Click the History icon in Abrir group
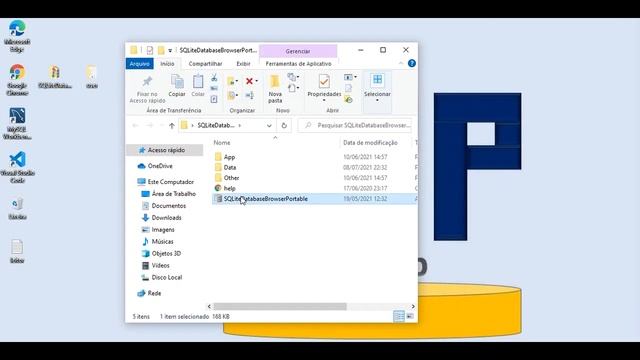Screen dimensions: 640x360 click(x=348, y=99)
